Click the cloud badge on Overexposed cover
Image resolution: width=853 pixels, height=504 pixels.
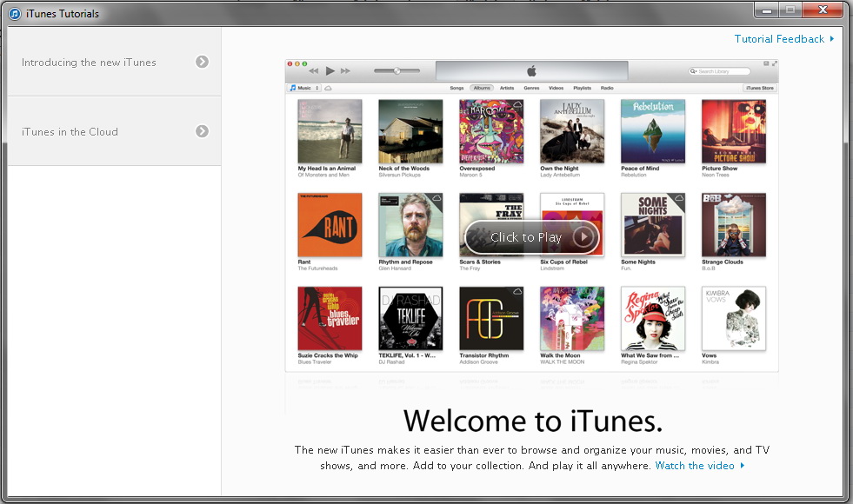[518, 103]
